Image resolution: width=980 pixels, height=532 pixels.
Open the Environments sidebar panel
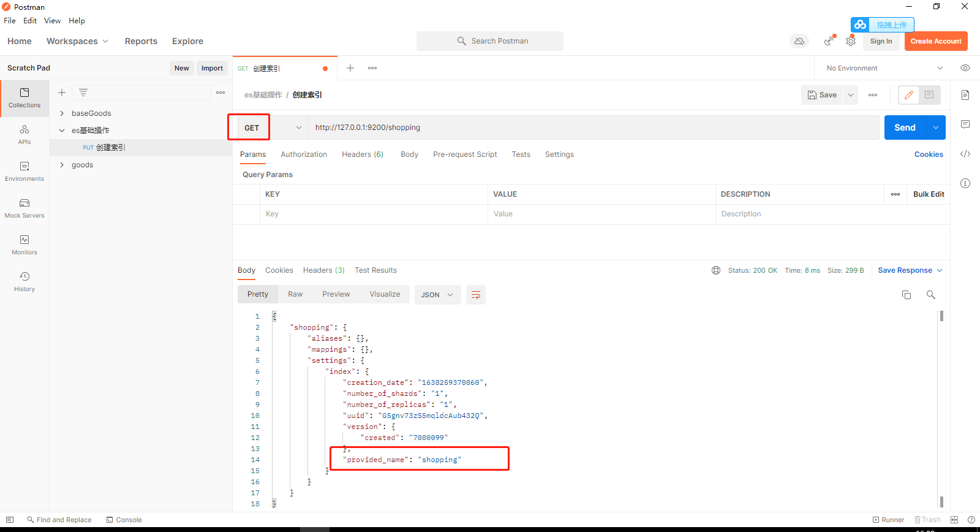click(x=24, y=172)
